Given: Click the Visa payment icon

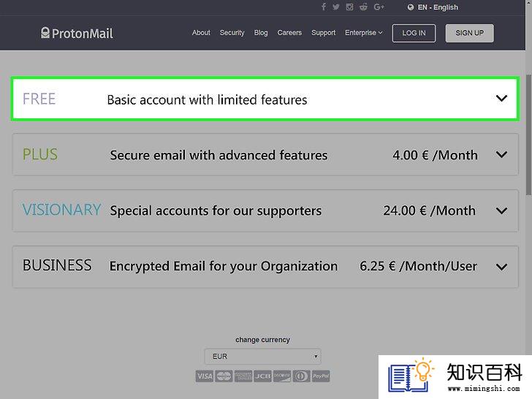Looking at the screenshot, I should pos(205,376).
